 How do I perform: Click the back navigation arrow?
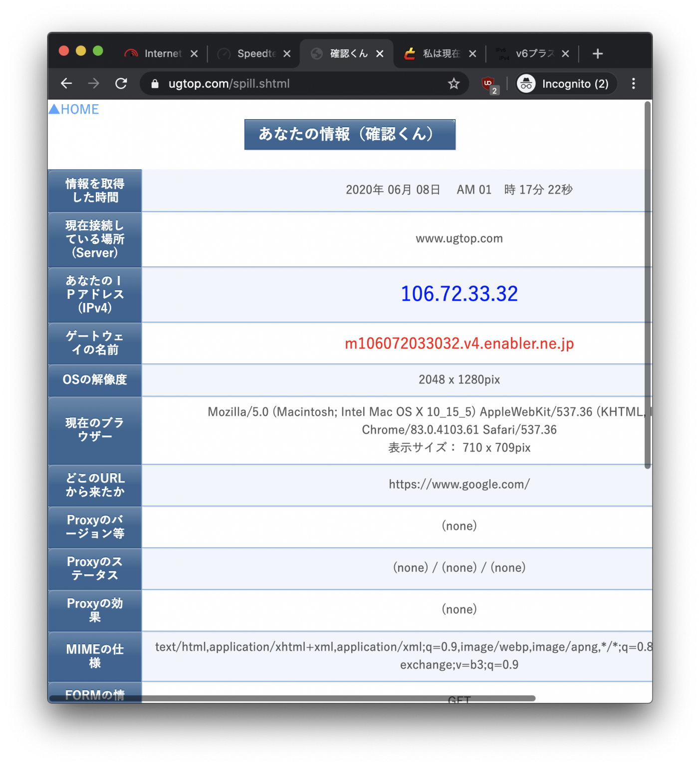[x=66, y=83]
